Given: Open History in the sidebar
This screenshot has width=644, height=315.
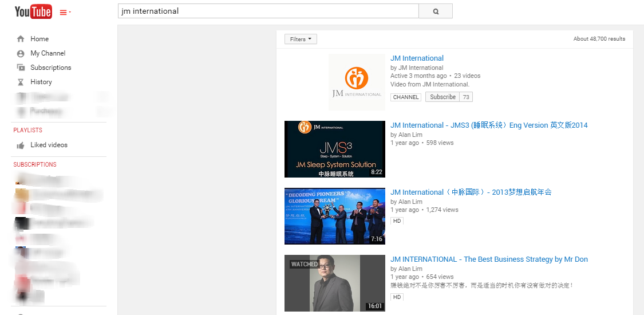Looking at the screenshot, I should 41,82.
